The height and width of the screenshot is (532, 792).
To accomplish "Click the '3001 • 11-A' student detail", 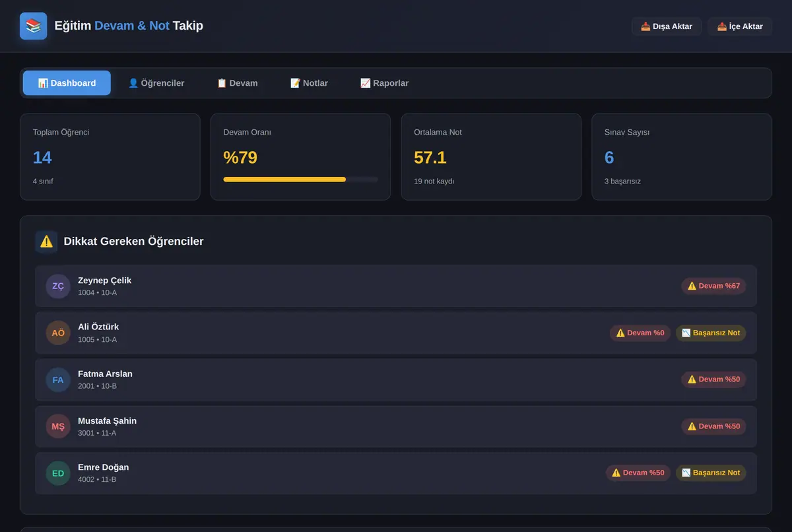I will click(x=97, y=434).
